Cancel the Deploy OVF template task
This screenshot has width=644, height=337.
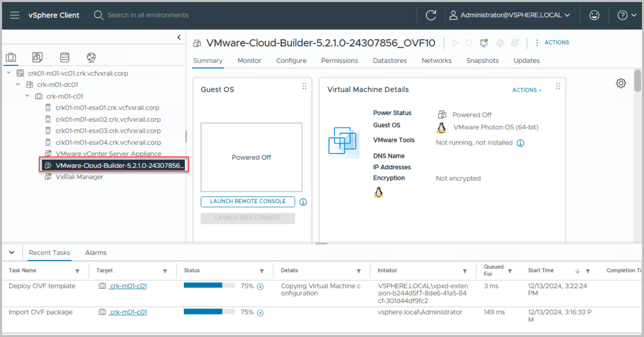260,286
